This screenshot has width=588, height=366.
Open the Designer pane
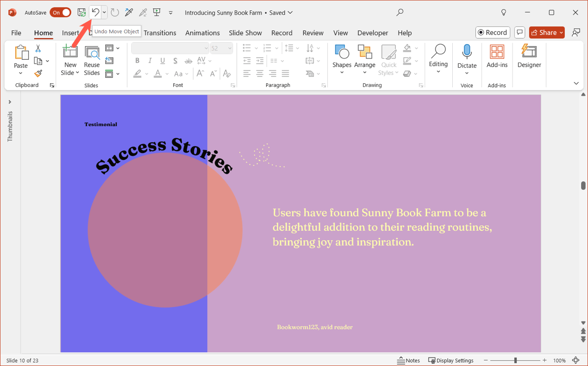click(529, 52)
